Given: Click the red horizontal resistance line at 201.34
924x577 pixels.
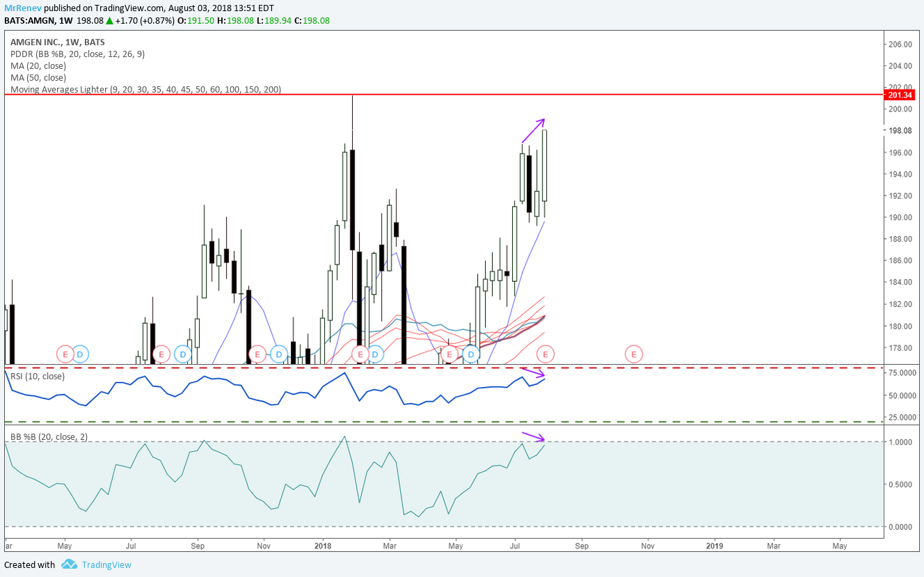Looking at the screenshot, I should click(x=444, y=94).
